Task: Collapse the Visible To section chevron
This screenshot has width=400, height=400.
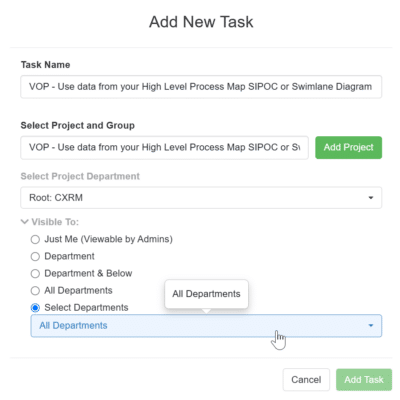Action: [x=24, y=222]
